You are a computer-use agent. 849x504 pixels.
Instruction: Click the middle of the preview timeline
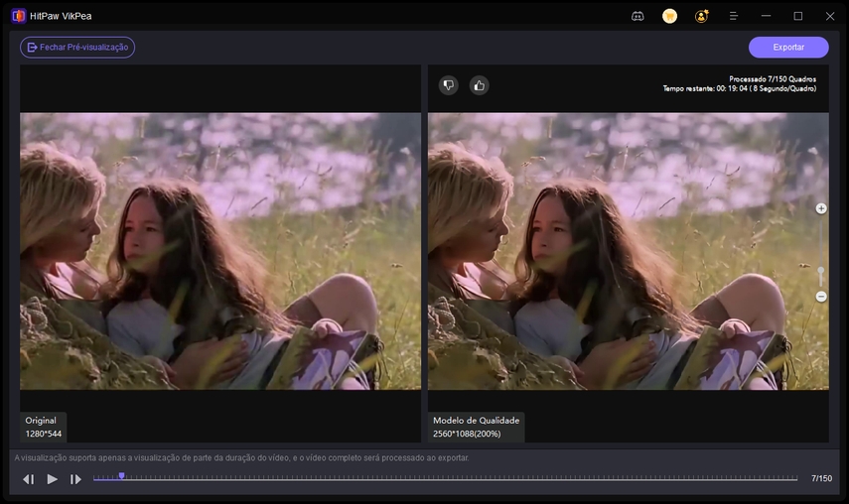(x=445, y=478)
